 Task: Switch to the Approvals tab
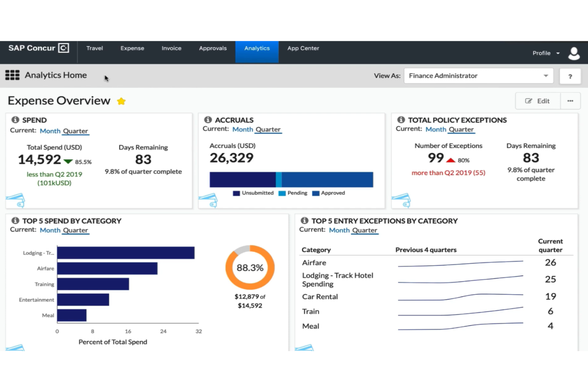click(x=213, y=48)
